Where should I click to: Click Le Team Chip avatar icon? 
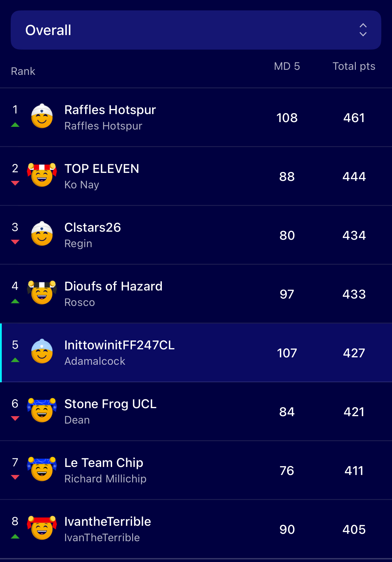tap(42, 469)
